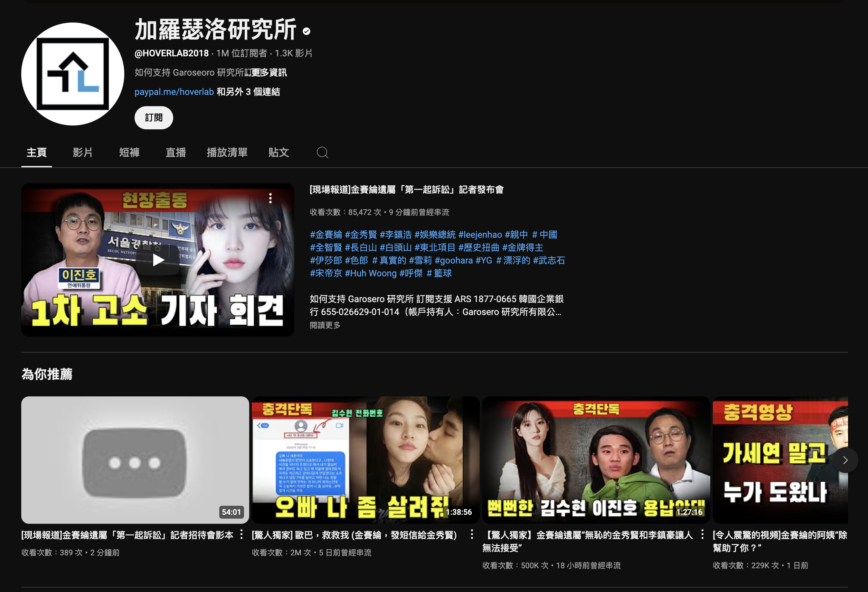
Task: Switch to the 短褲 tab
Action: [129, 152]
